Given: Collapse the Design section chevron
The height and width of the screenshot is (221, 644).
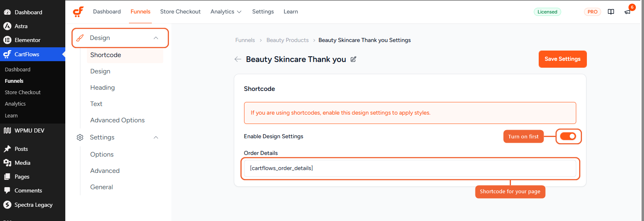Looking at the screenshot, I should click(156, 38).
